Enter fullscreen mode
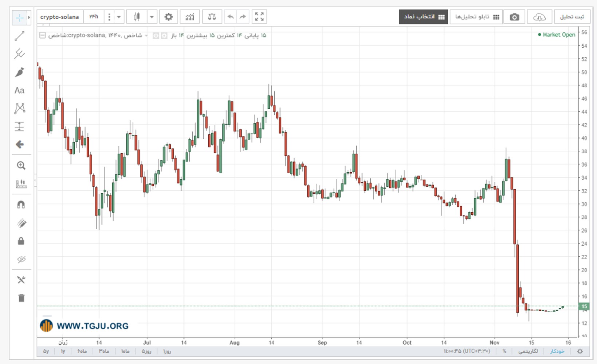Screen dimensions: 597x364 coord(259,17)
